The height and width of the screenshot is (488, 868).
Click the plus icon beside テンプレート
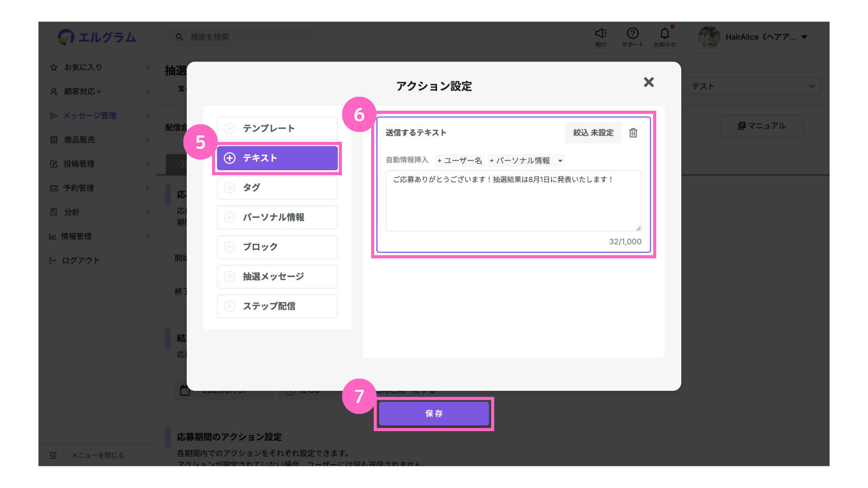(x=230, y=128)
